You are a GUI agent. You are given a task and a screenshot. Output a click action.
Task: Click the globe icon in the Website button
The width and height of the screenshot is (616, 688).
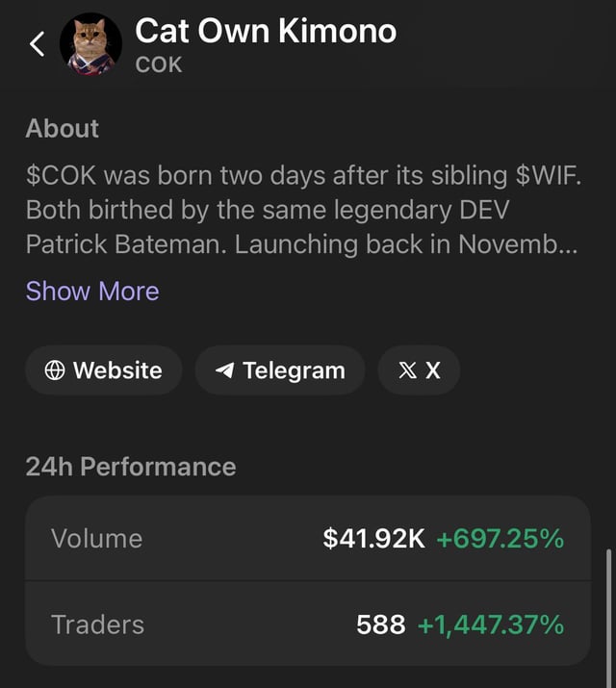click(55, 370)
